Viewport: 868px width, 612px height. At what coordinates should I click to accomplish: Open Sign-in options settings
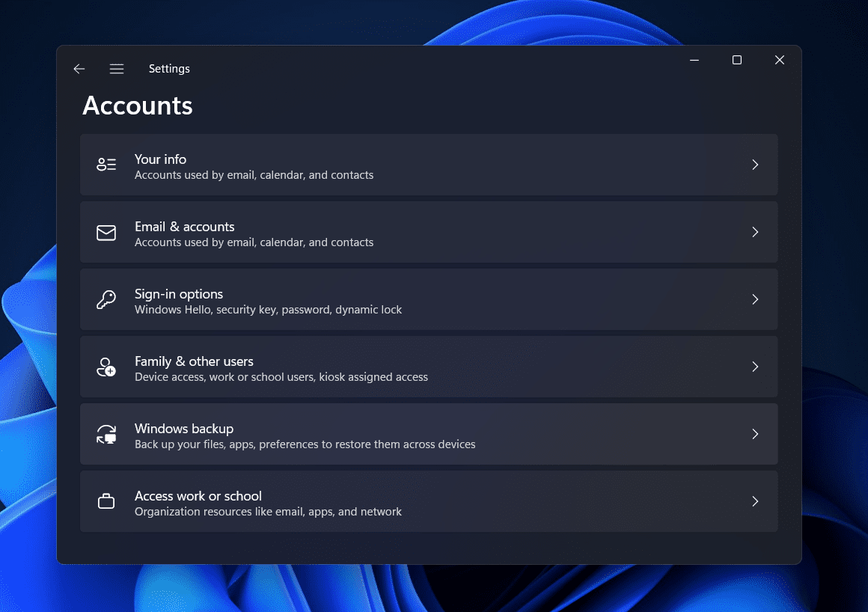[x=429, y=299]
